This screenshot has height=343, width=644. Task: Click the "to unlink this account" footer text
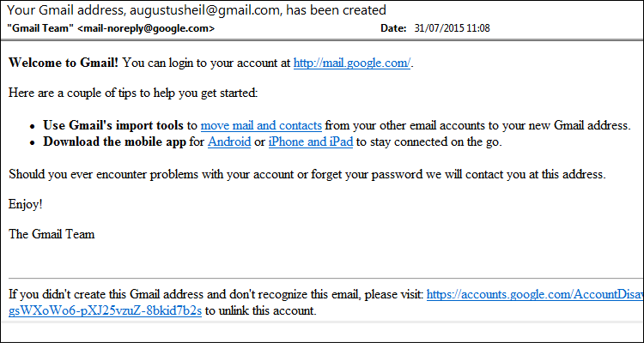pos(261,310)
